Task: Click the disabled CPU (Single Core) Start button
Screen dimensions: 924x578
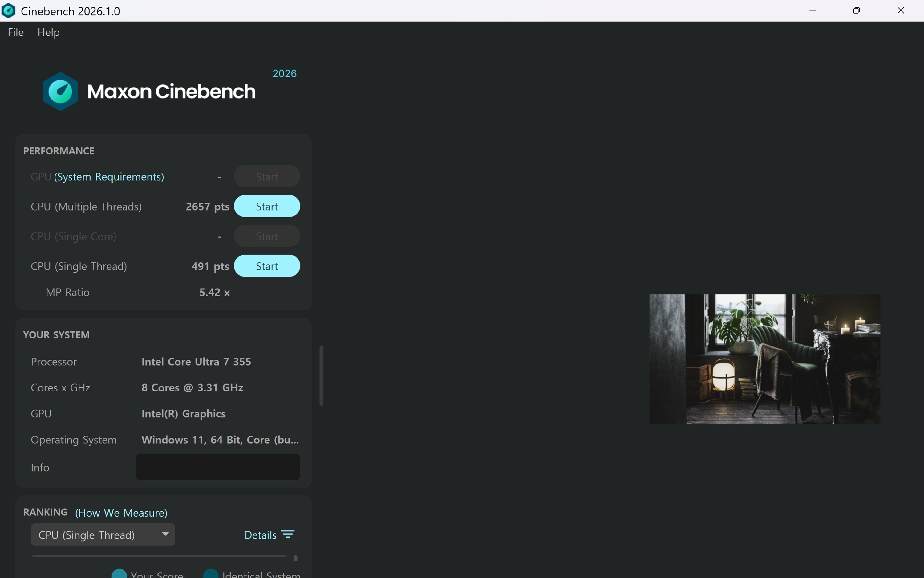Action: click(267, 236)
